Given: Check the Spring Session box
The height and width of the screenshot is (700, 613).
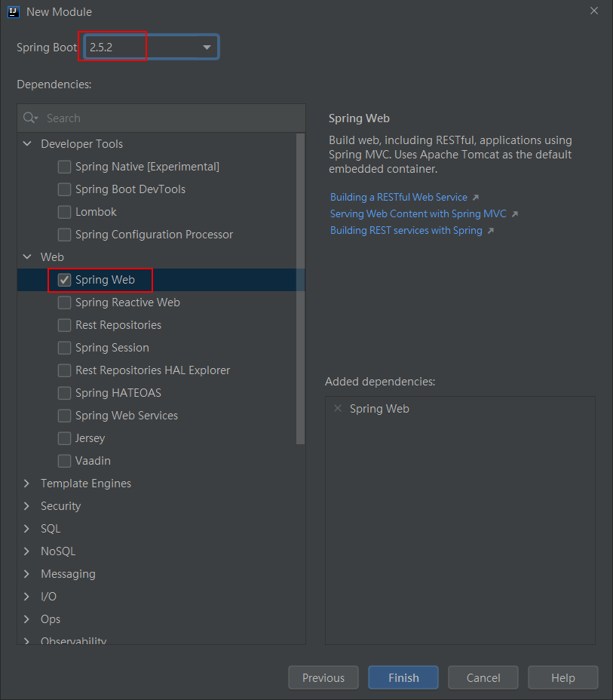Looking at the screenshot, I should click(x=64, y=348).
